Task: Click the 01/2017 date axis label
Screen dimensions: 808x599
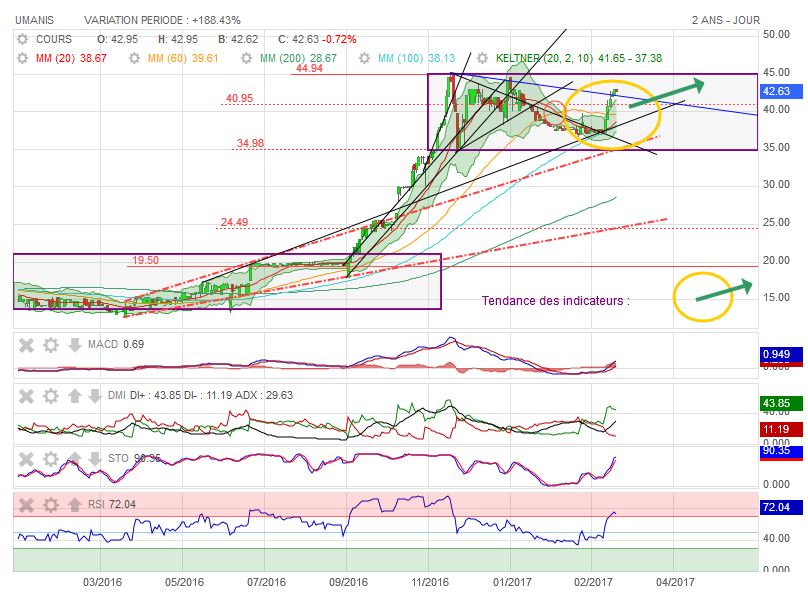Action: 512,583
